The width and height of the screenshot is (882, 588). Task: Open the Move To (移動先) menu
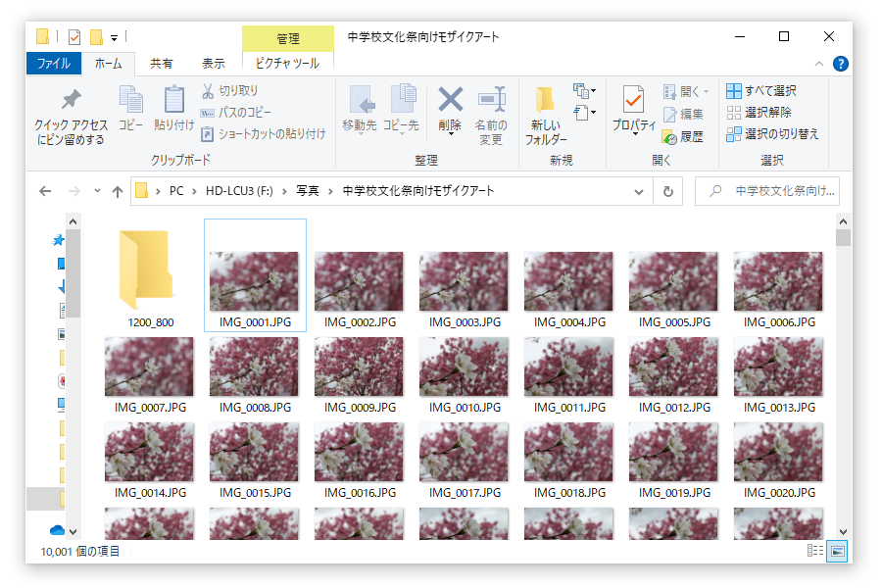[360, 111]
